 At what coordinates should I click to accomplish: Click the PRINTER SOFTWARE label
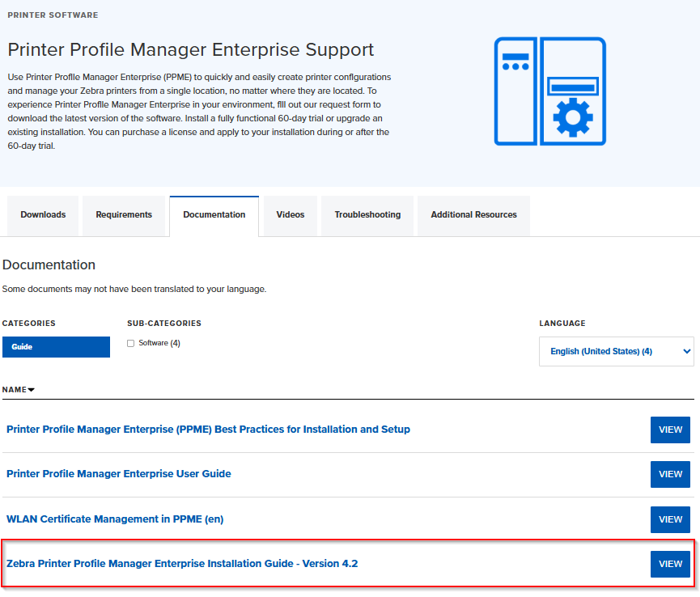pyautogui.click(x=53, y=15)
